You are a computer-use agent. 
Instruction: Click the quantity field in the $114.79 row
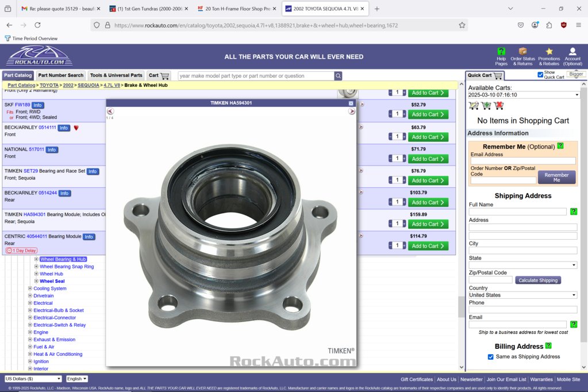coord(397,245)
